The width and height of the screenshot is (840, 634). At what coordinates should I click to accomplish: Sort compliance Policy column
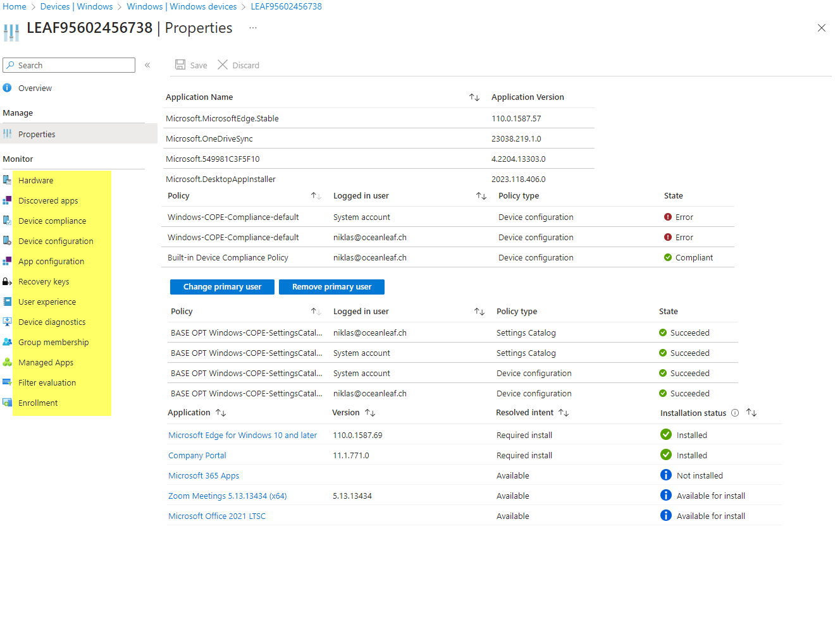[x=316, y=196]
